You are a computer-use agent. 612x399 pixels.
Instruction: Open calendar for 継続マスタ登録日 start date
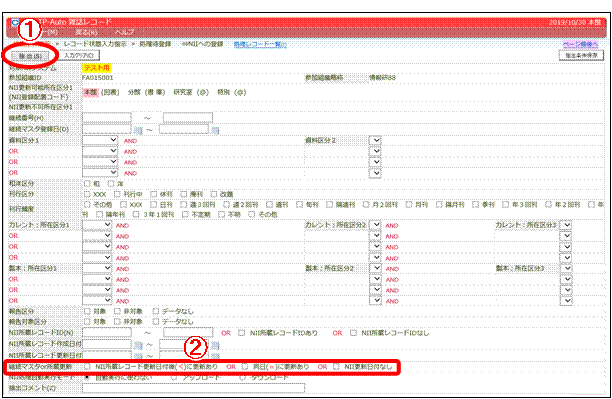coord(139,130)
